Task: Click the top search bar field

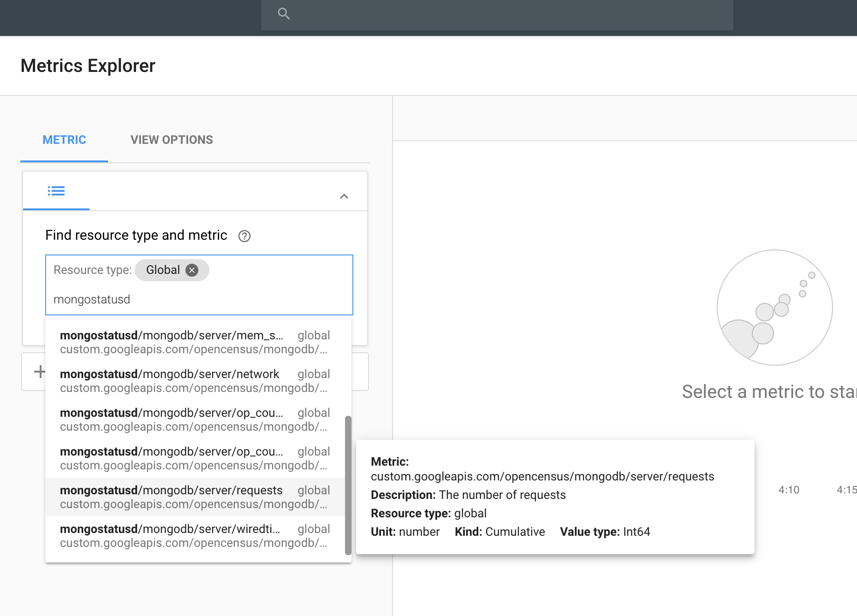Action: pyautogui.click(x=497, y=15)
